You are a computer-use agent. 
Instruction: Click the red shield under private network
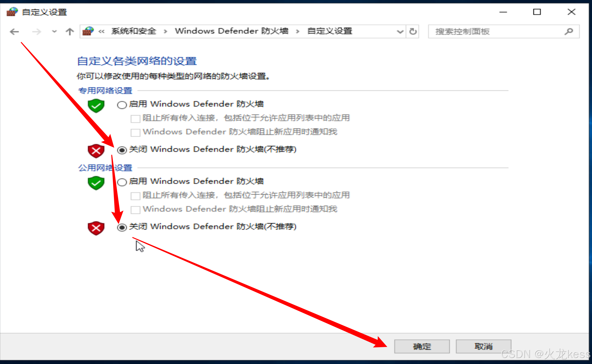96,150
